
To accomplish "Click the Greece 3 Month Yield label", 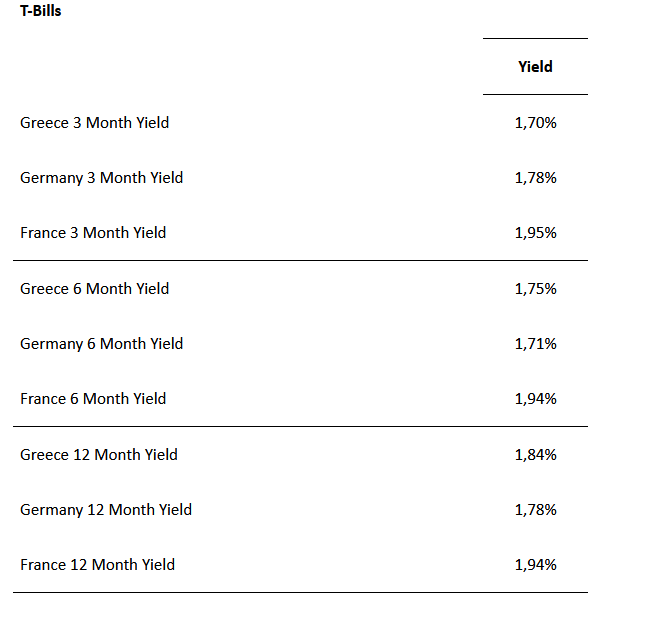I will 94,123.
